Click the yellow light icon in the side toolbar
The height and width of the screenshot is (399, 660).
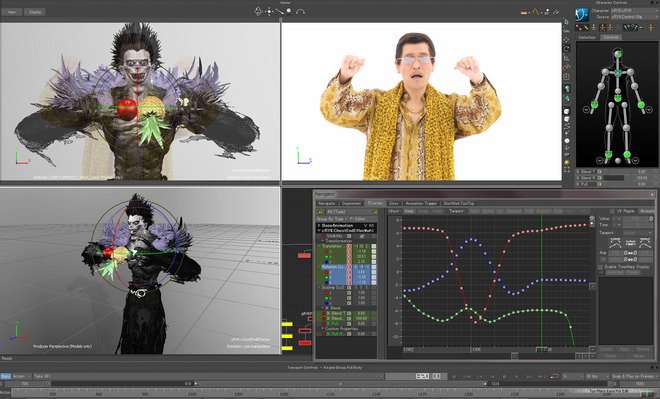[x=567, y=162]
